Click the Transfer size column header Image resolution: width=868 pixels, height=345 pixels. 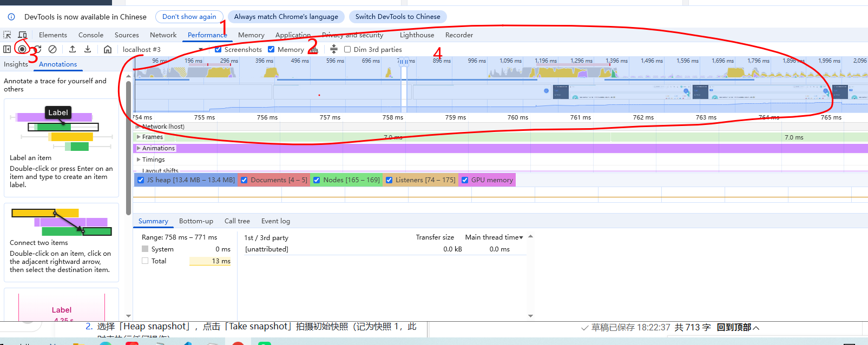[435, 237]
